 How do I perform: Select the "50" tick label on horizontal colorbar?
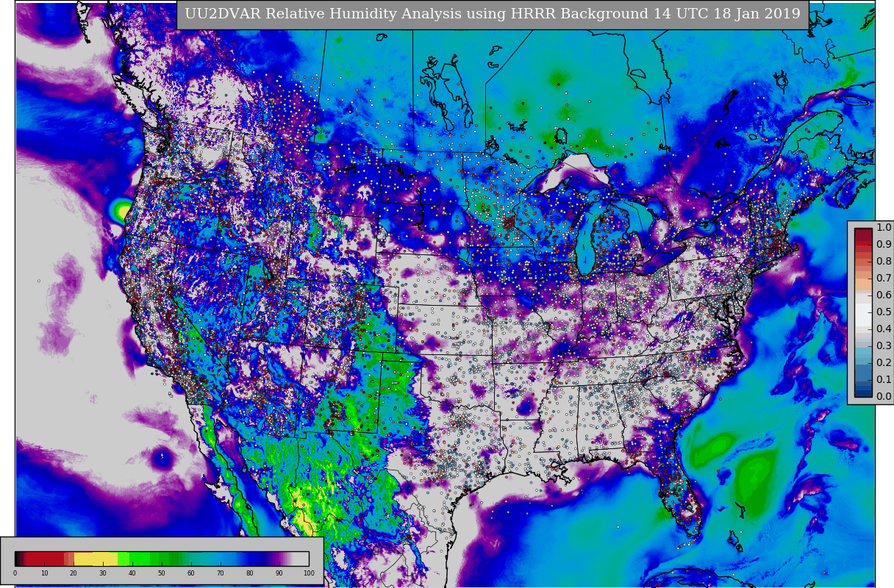pos(162,573)
